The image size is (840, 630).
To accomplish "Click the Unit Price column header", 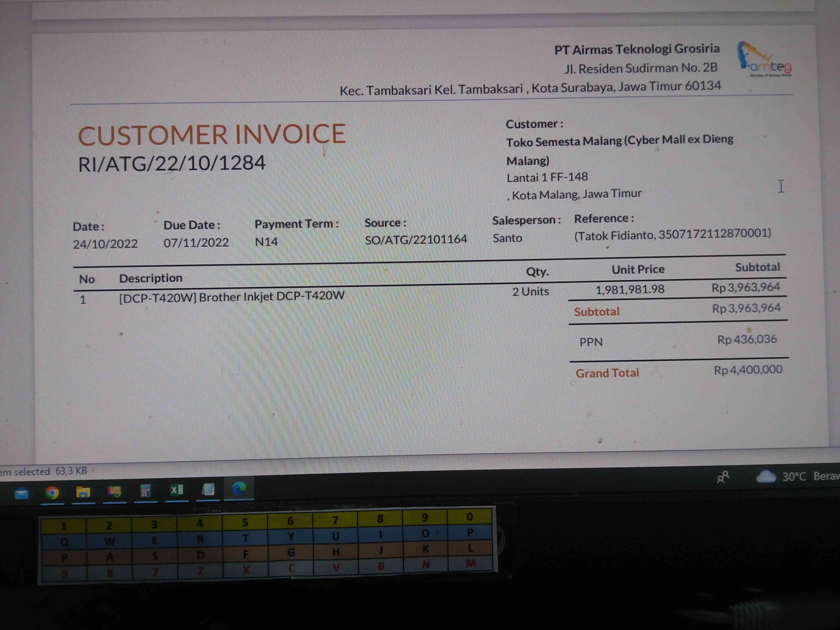I will [638, 270].
